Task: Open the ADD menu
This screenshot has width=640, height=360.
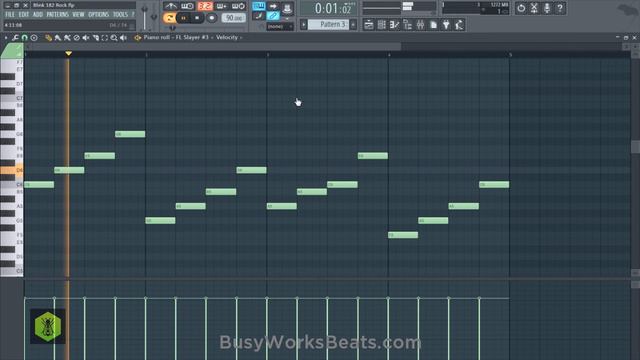Action: coord(38,15)
